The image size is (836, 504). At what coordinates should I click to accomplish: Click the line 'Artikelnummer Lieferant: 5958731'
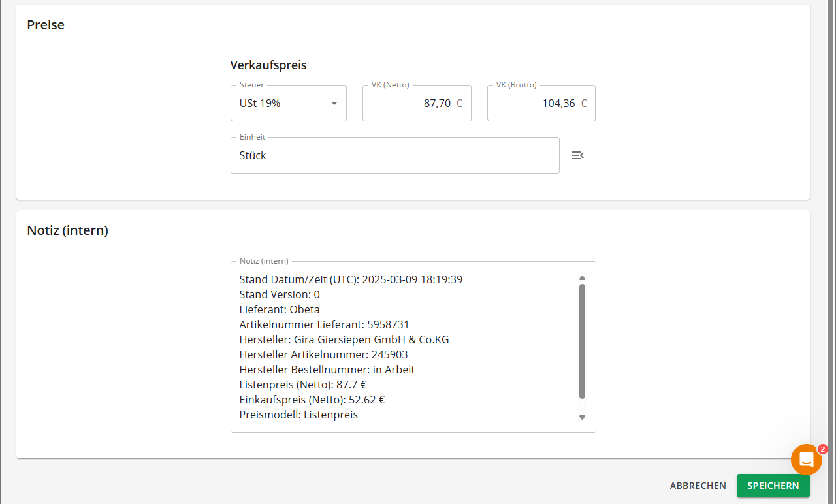[324, 324]
